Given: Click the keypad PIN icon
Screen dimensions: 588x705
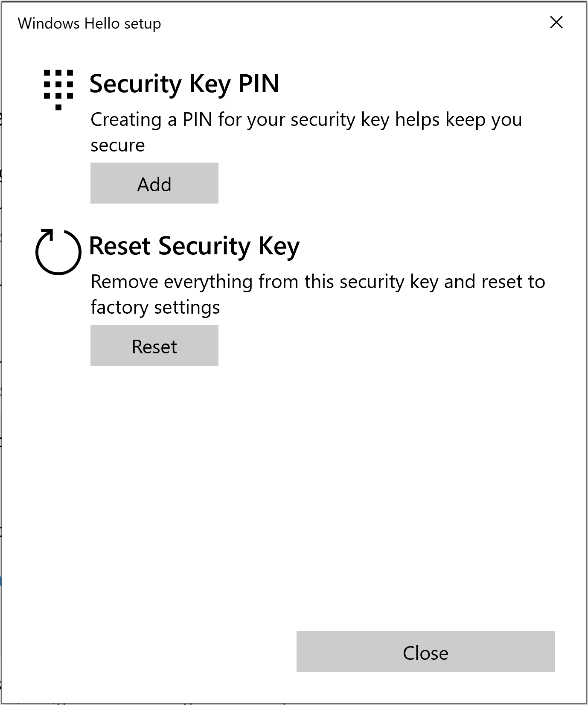Looking at the screenshot, I should pos(58,89).
